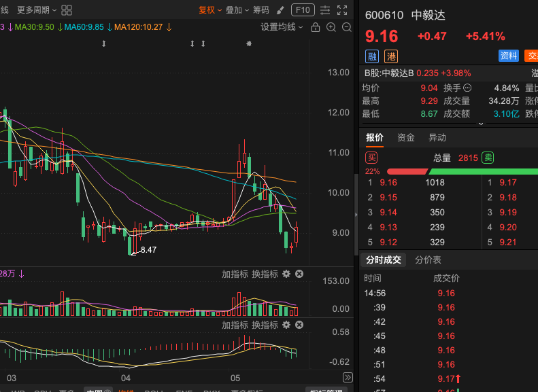Click the 8.47 low price annotation
Image resolution: width=538 pixels, height=392 pixels.
[x=148, y=250]
